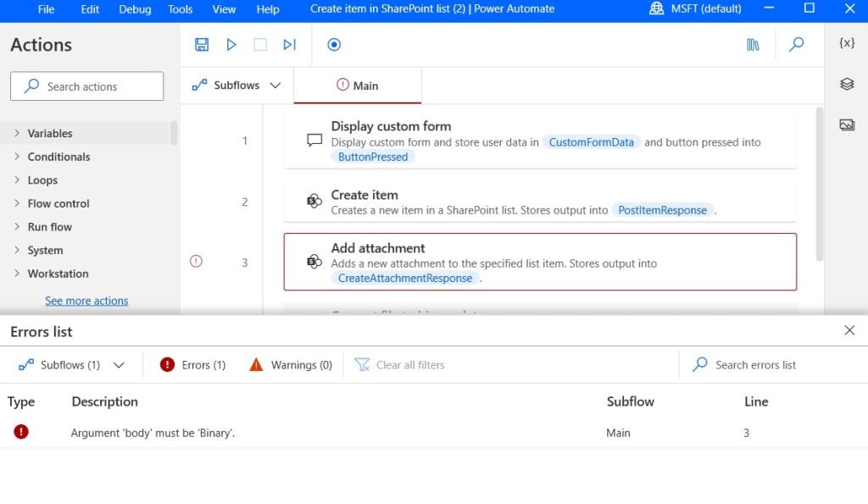Sort errors by Type column header
This screenshot has height=504, width=868.
pyautogui.click(x=21, y=402)
